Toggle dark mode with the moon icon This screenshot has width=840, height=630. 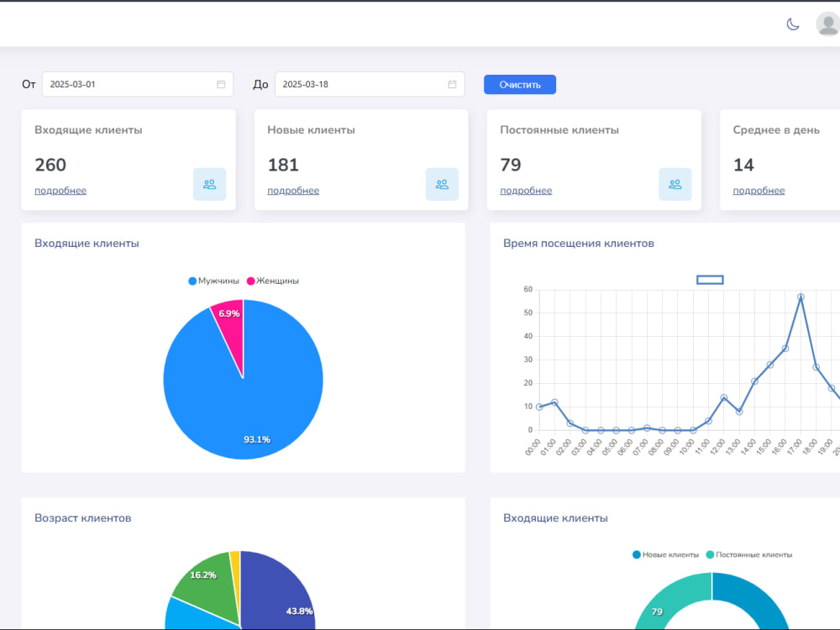(x=793, y=24)
